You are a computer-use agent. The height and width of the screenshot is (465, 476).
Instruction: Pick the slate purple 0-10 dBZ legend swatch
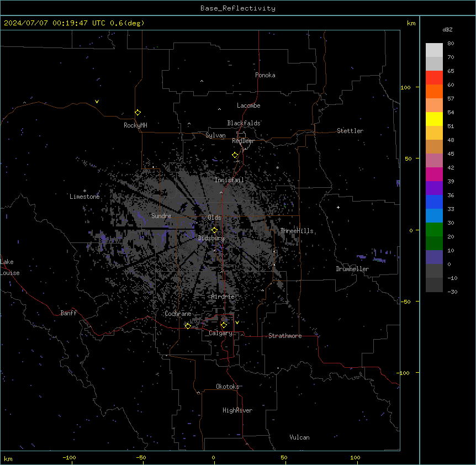pyautogui.click(x=434, y=257)
